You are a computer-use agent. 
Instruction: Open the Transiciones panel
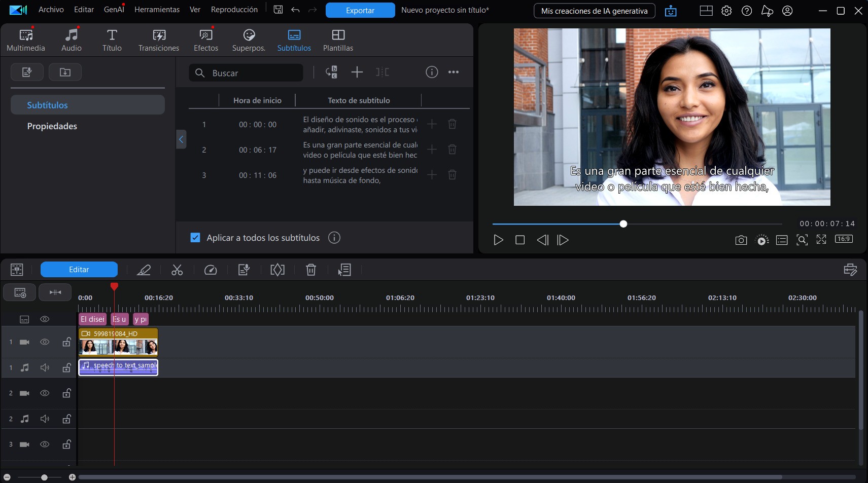coord(158,40)
